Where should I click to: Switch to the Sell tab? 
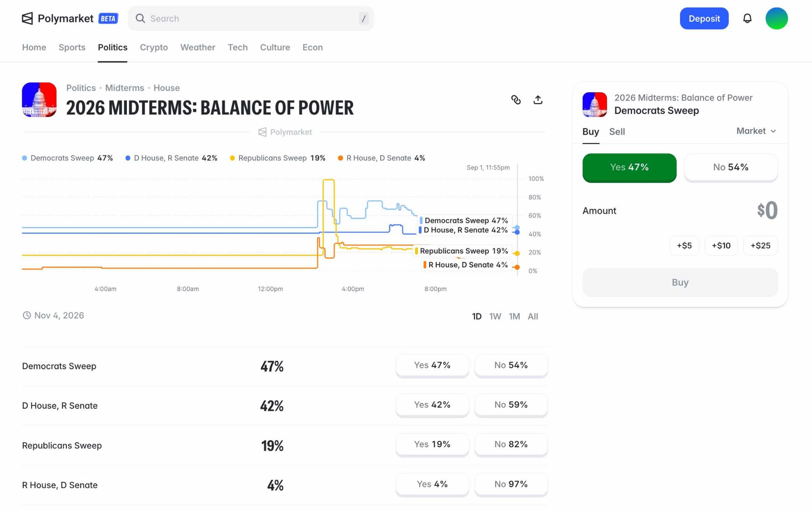point(617,132)
